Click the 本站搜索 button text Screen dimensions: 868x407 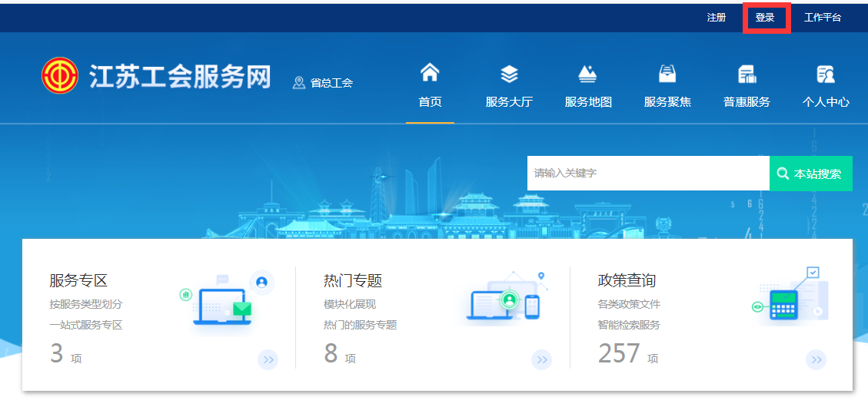coord(817,174)
